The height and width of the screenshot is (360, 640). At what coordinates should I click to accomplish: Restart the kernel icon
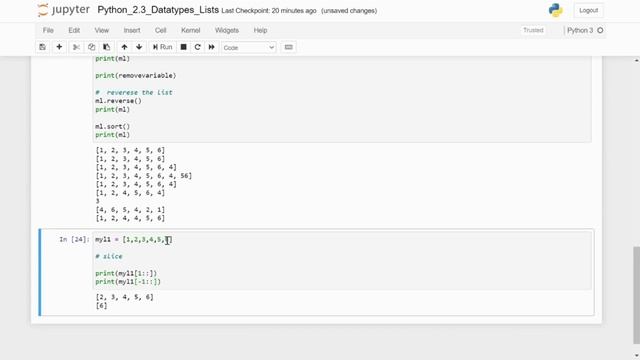pyautogui.click(x=198, y=47)
